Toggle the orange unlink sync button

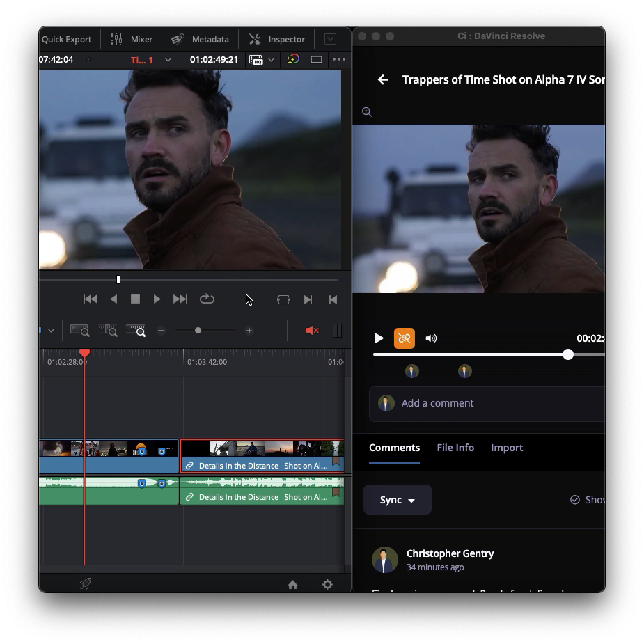point(404,338)
